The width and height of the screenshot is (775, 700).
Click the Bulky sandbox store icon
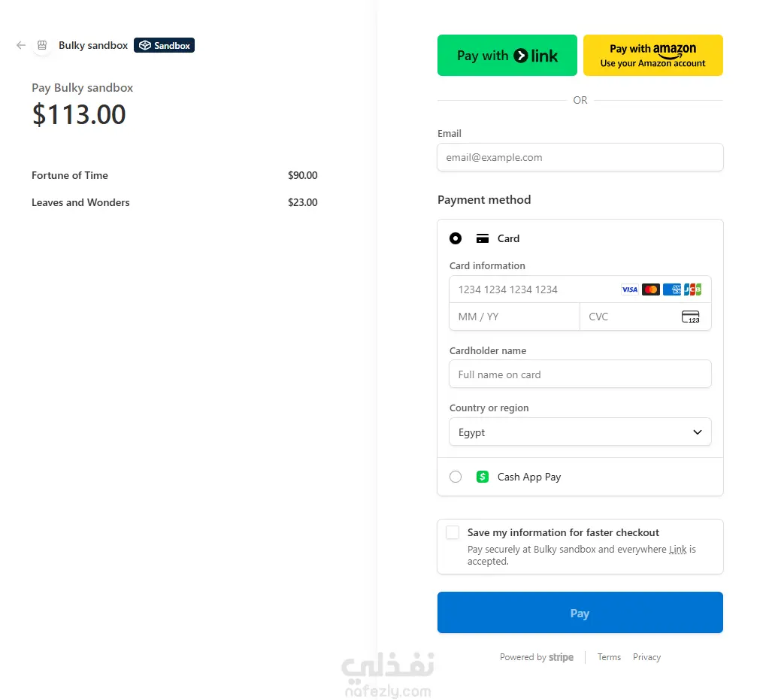(x=42, y=45)
